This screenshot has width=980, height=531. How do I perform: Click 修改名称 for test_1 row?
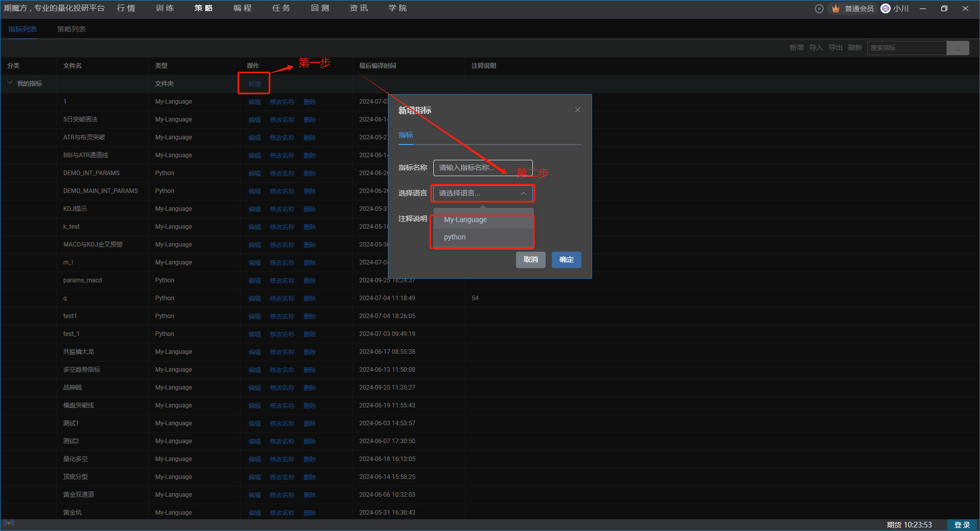(282, 334)
